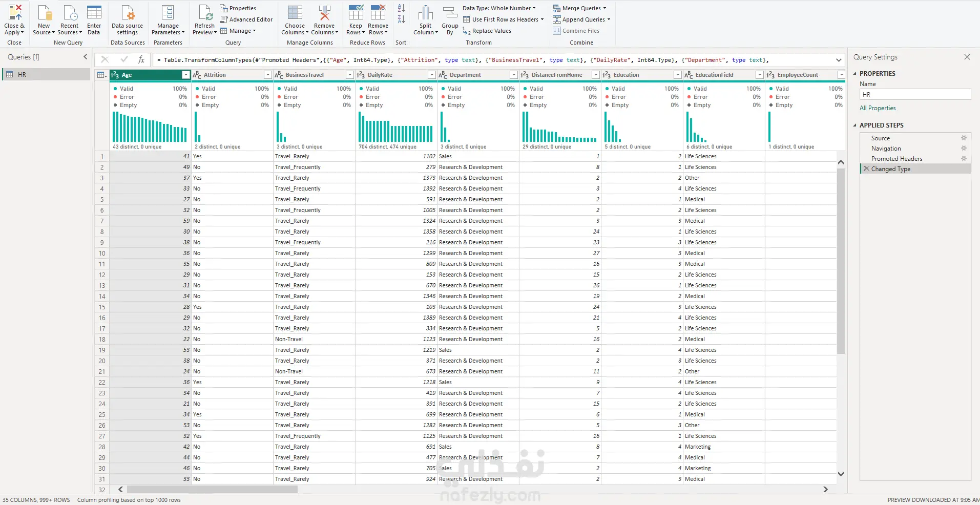The height and width of the screenshot is (505, 980).
Task: Select row number 1 in the grid
Action: tap(102, 157)
